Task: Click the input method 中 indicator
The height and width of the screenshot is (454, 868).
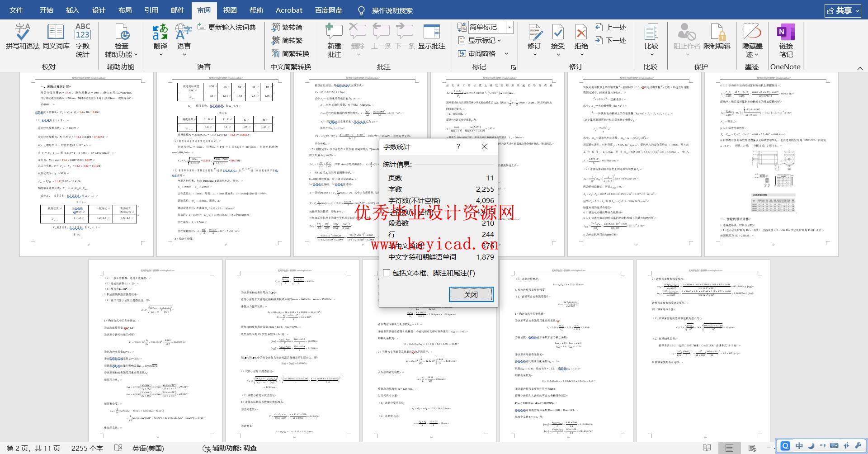Action: coord(799,446)
